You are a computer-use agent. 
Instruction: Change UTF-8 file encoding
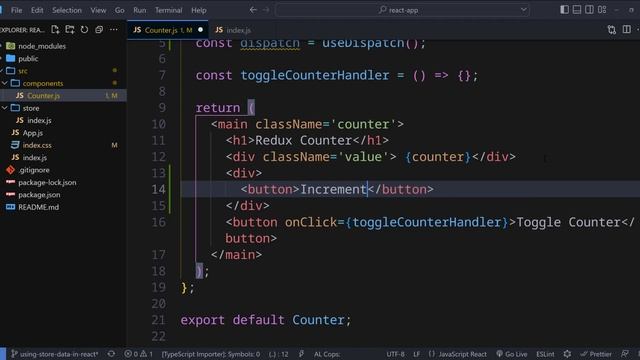click(x=395, y=354)
